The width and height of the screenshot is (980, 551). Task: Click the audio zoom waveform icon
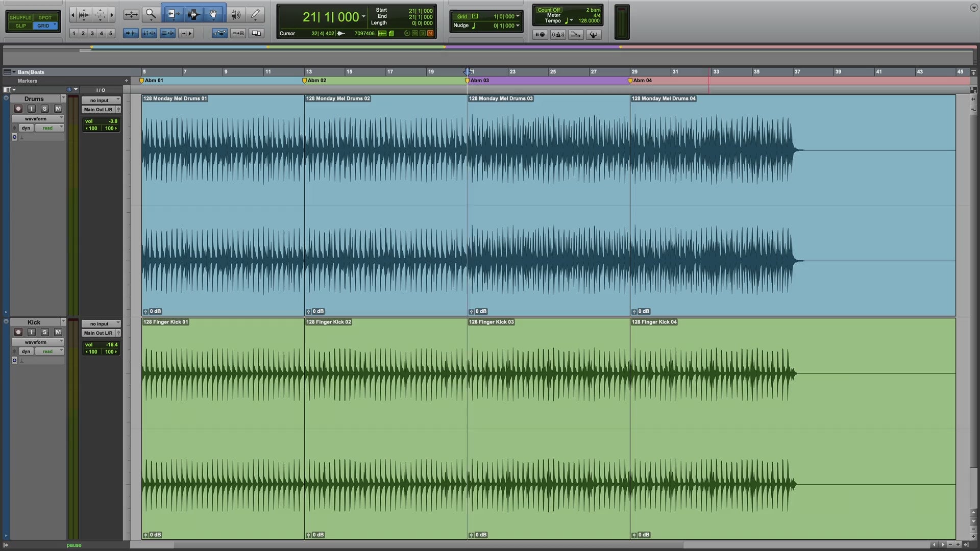click(x=85, y=15)
